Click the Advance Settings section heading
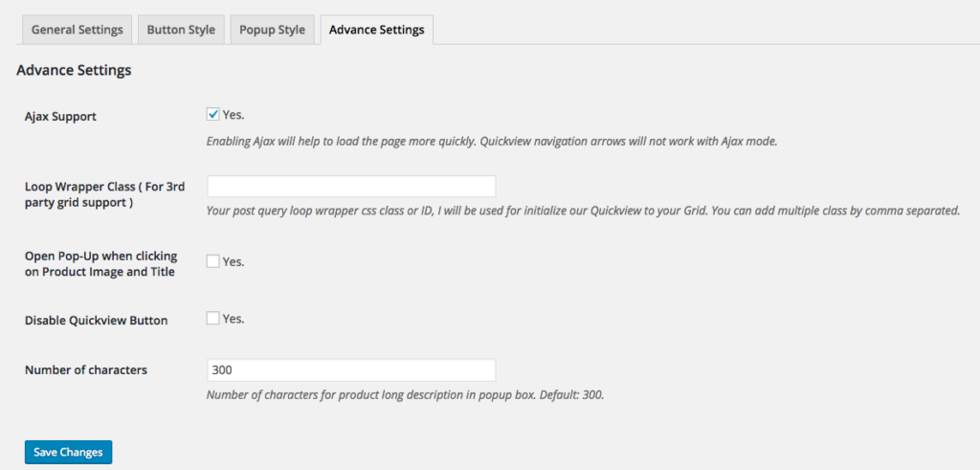980x470 pixels. (74, 70)
